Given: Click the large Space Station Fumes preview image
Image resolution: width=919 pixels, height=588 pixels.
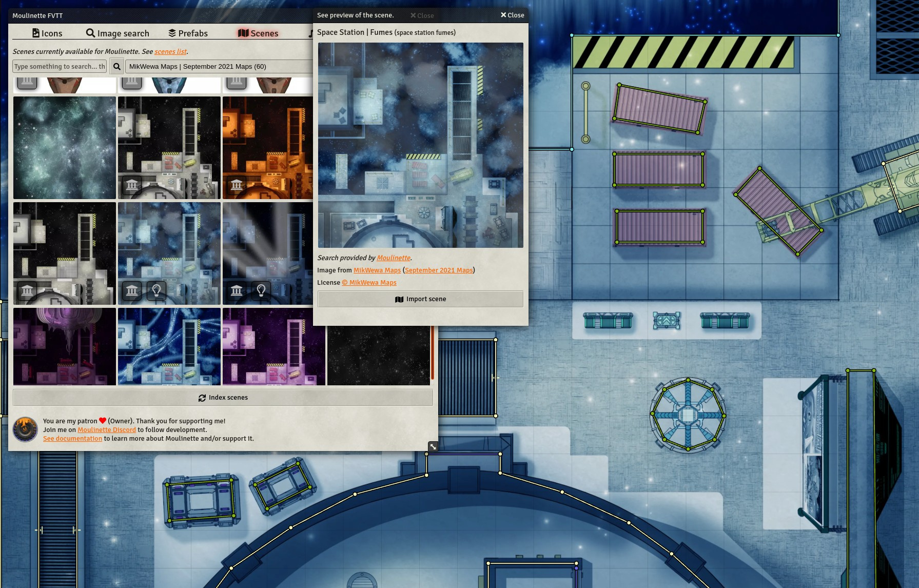Looking at the screenshot, I should [x=420, y=145].
